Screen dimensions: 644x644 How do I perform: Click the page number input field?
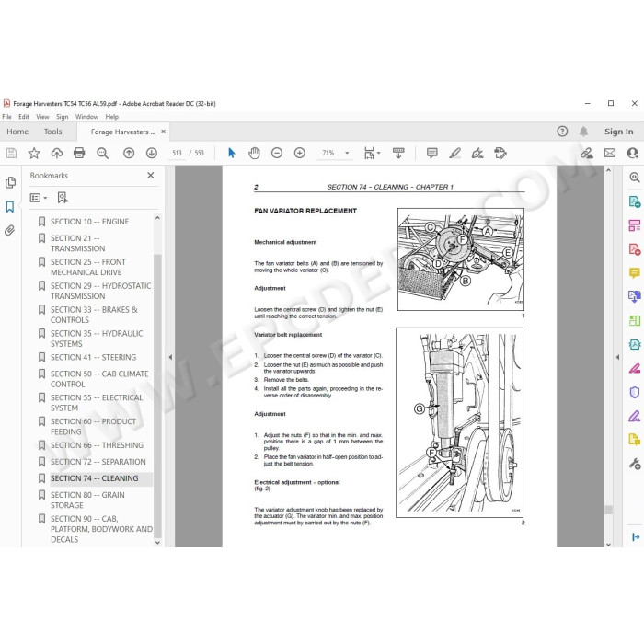pos(177,154)
